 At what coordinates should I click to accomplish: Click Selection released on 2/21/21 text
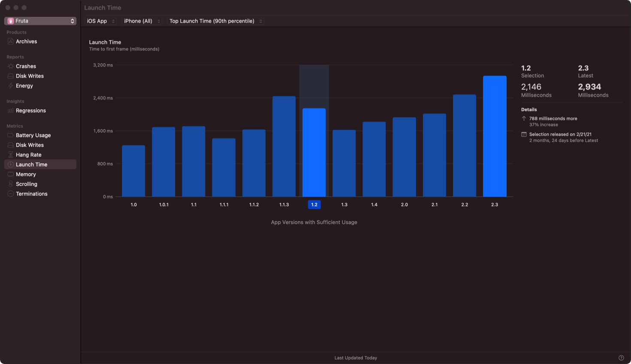[560, 134]
